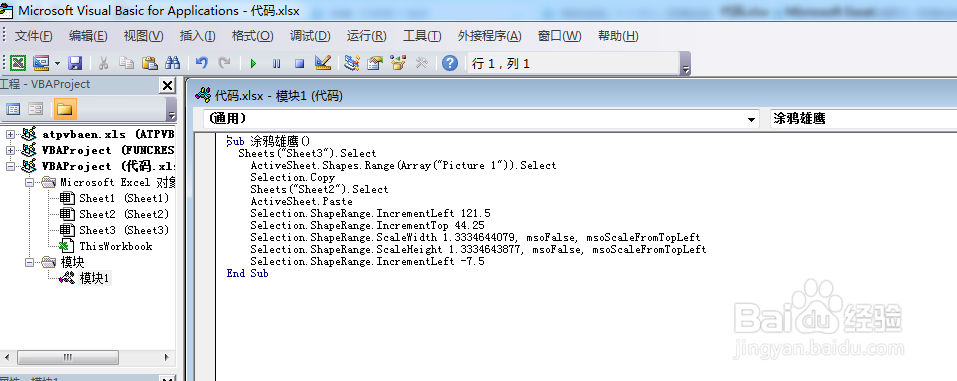Click the View Microsoft Excel icon
957x381 pixels.
point(18,63)
